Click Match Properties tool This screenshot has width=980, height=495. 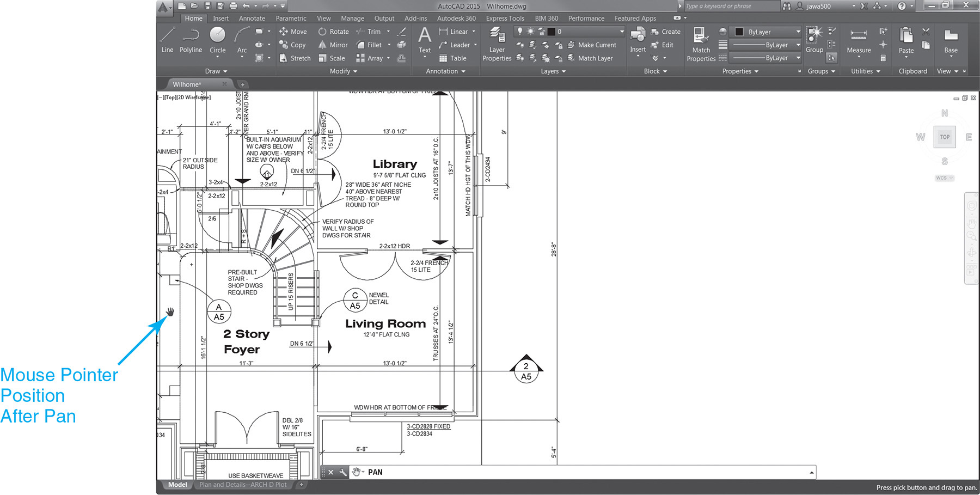(x=701, y=44)
